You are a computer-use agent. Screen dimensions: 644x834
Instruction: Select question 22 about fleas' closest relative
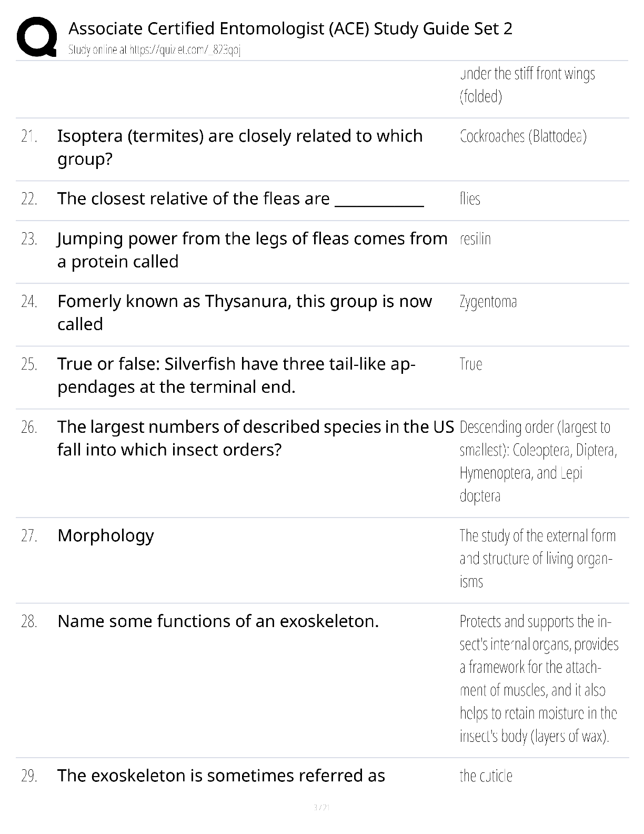(x=240, y=198)
